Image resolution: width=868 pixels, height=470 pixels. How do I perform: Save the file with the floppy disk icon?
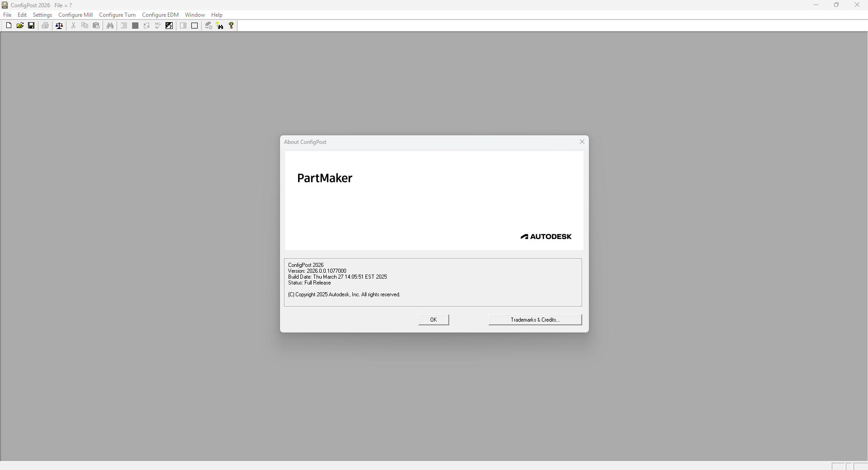[x=31, y=26]
